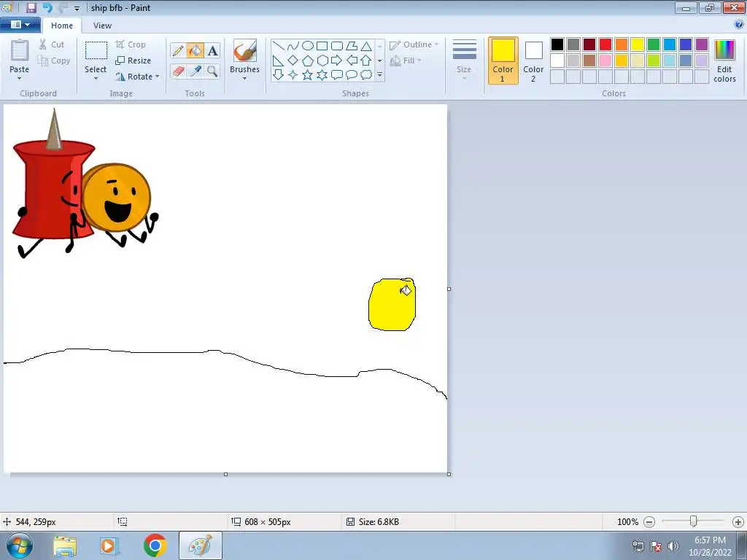Expand the Paste dropdown arrow

(x=20, y=79)
